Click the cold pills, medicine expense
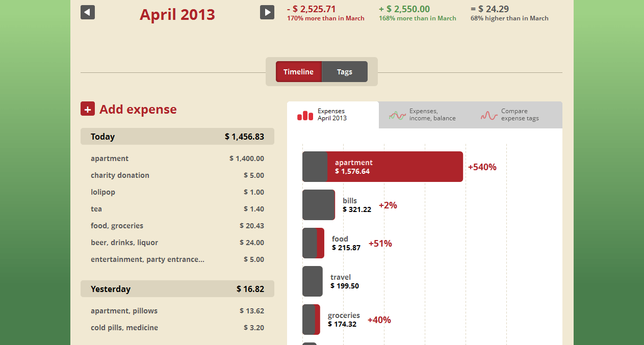644x345 pixels. pyautogui.click(x=177, y=327)
